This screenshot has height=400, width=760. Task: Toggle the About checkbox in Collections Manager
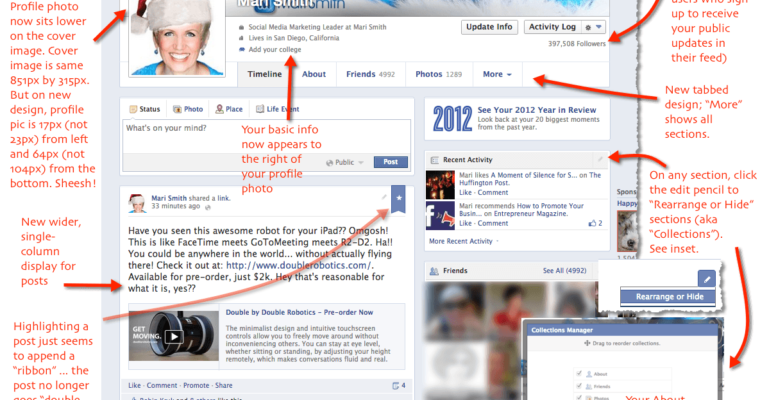579,373
